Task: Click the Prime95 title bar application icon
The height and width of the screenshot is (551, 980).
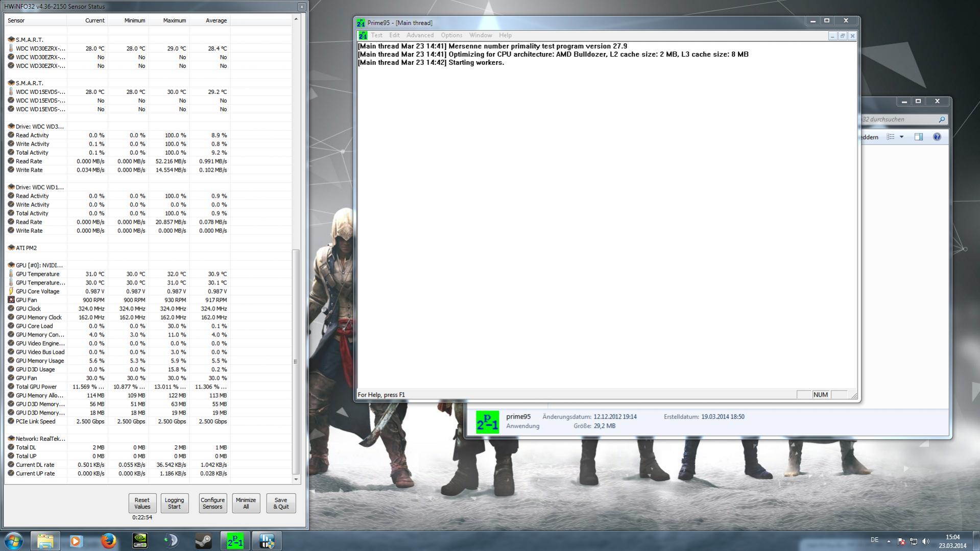Action: [x=361, y=22]
